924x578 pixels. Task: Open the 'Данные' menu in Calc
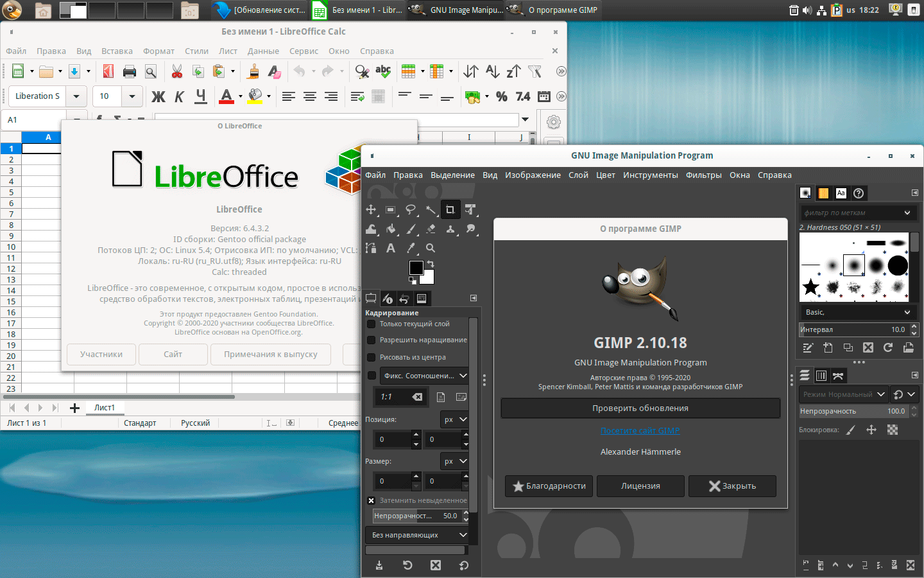coord(263,51)
